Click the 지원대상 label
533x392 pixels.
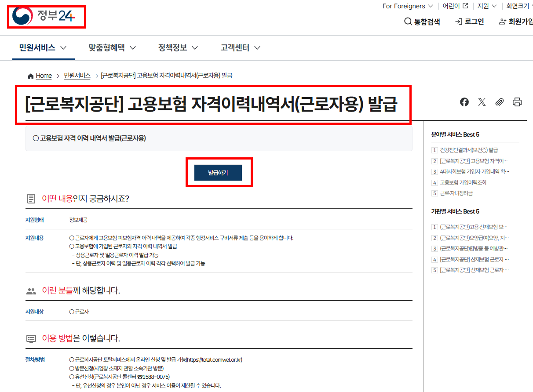[34, 312]
